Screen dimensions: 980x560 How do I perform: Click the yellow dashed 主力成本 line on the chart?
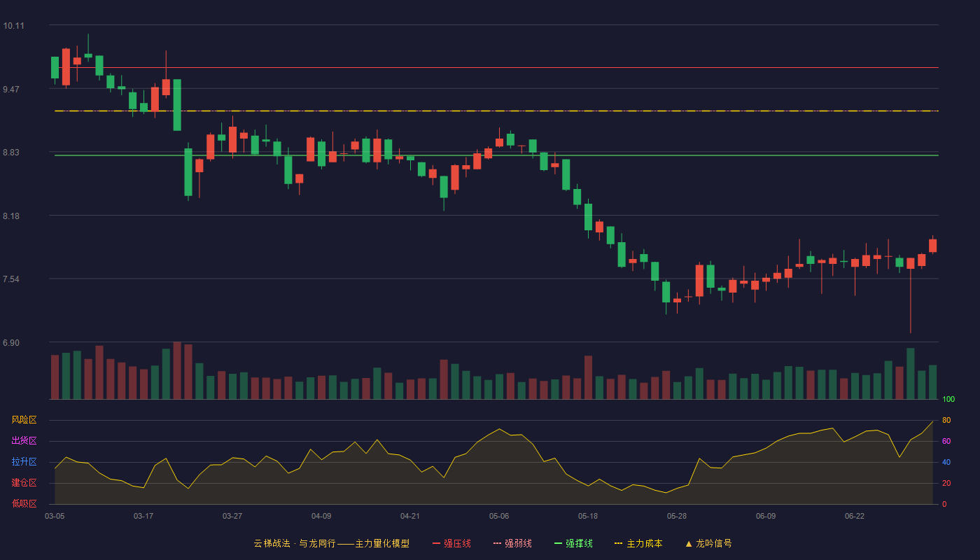pos(496,111)
